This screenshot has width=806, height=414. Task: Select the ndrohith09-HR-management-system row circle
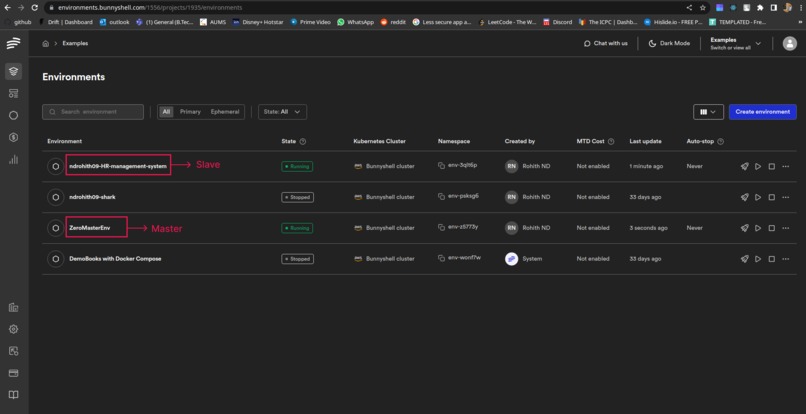56,167
